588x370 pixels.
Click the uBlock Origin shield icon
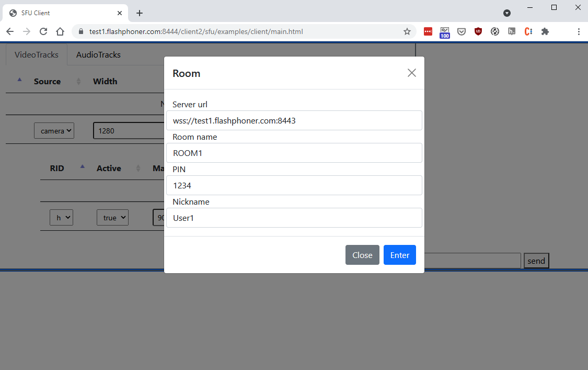point(478,31)
